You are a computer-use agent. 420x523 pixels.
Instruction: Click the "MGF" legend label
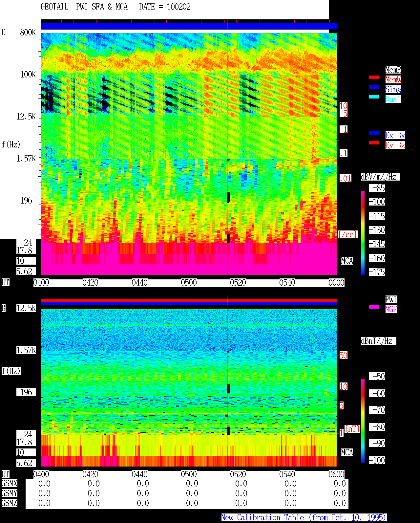coord(391,309)
